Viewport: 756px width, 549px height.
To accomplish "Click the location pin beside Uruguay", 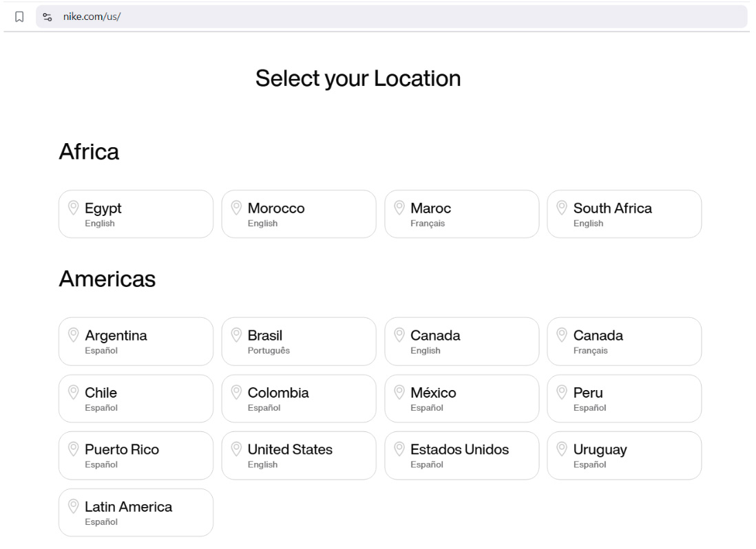I will pyautogui.click(x=561, y=449).
